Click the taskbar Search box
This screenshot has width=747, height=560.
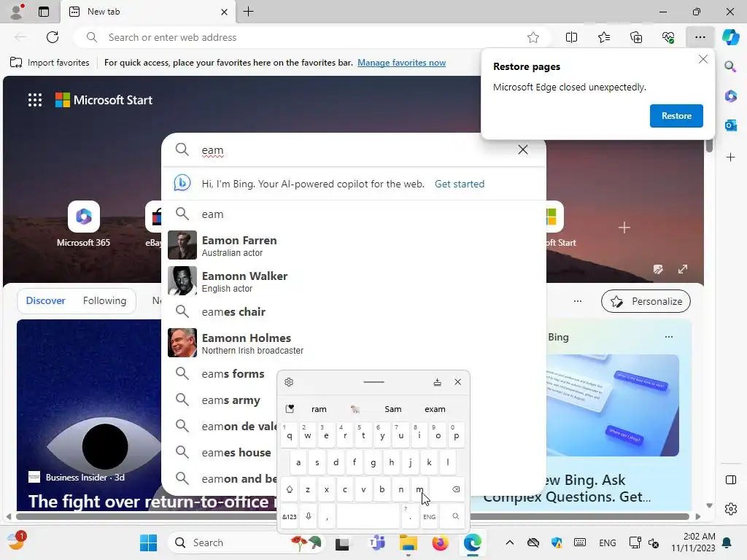point(247,542)
